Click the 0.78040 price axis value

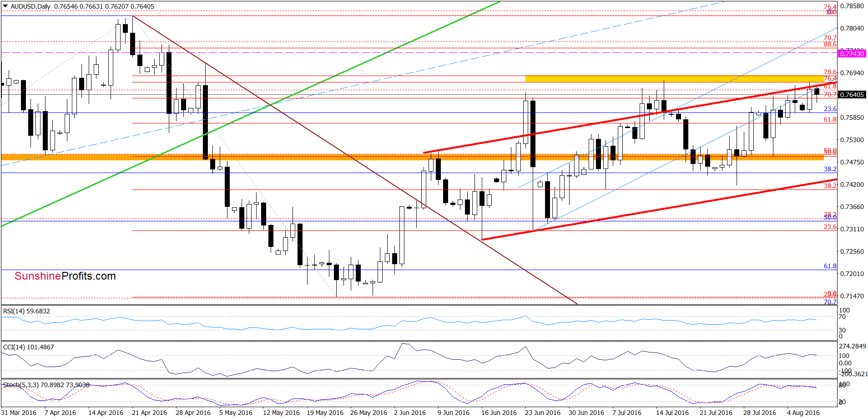[852, 28]
